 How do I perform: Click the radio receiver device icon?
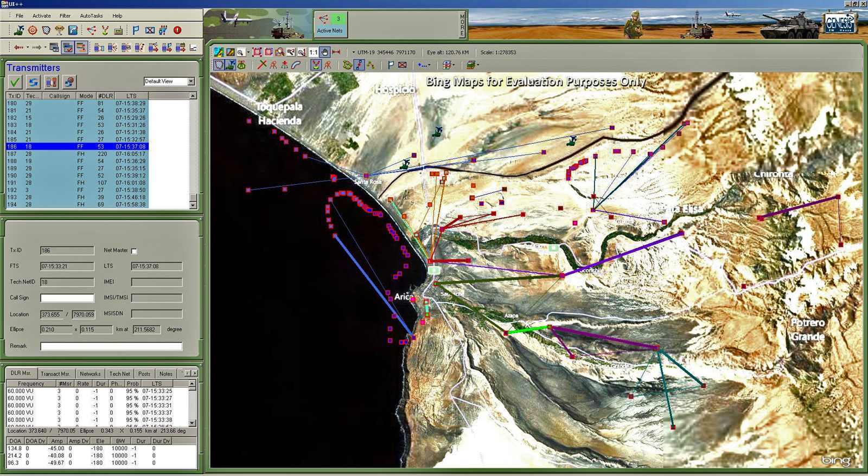click(x=118, y=30)
